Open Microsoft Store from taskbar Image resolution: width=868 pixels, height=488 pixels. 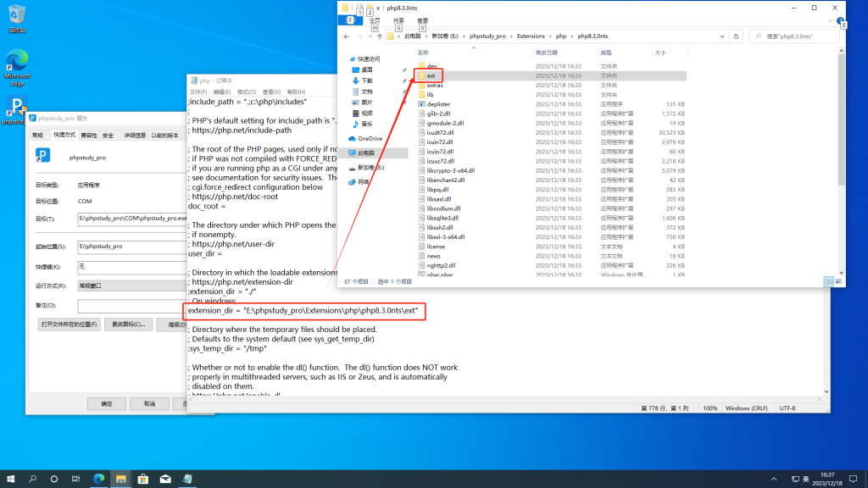click(x=142, y=480)
